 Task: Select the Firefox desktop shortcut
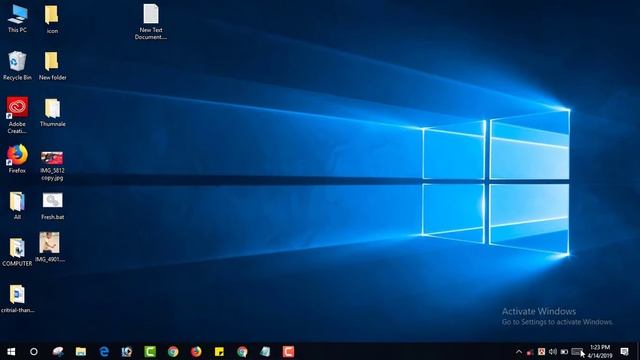click(17, 159)
